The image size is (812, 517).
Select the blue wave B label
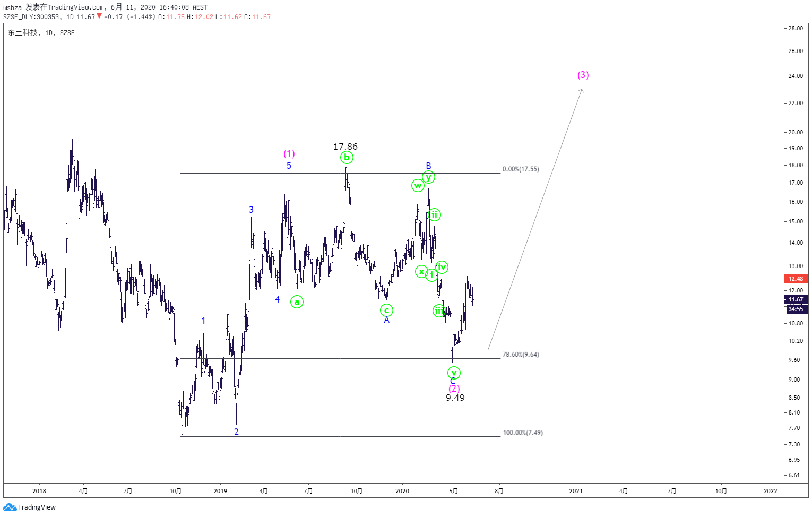point(428,166)
